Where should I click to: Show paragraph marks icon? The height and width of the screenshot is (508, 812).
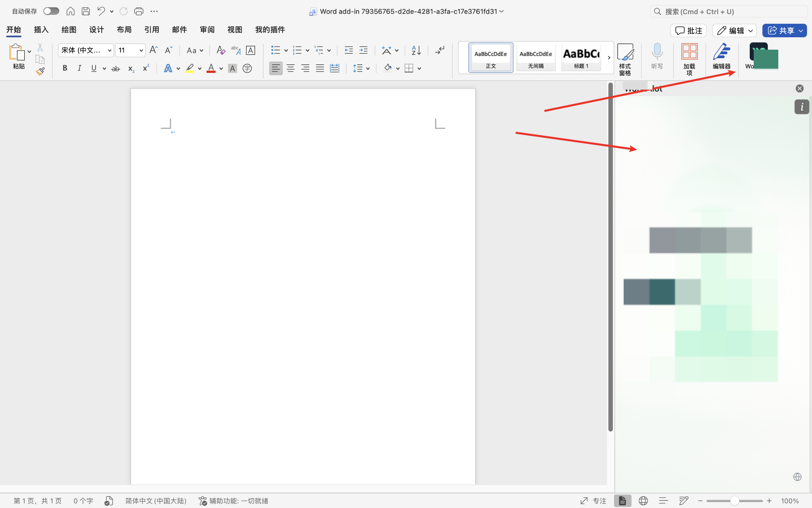(439, 50)
